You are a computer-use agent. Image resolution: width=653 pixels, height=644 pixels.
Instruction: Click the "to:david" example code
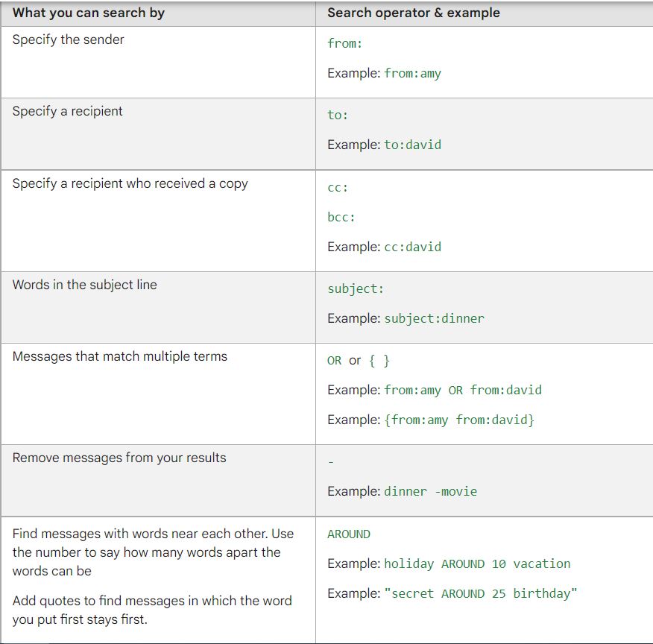(x=412, y=145)
